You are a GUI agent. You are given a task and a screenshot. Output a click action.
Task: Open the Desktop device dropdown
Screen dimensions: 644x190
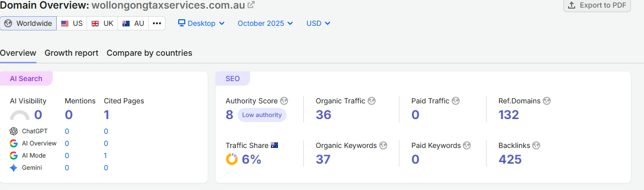(x=201, y=23)
